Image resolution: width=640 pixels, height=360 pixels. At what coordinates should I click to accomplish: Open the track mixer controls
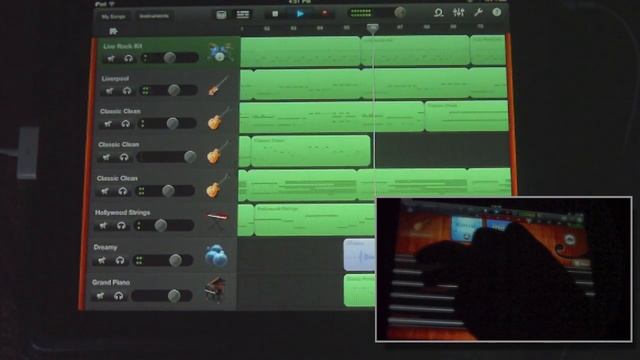[x=458, y=12]
